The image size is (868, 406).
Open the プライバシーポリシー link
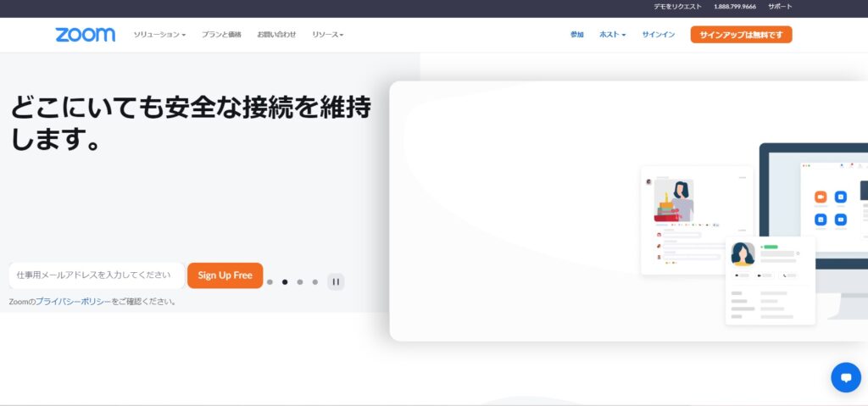pos(73,301)
